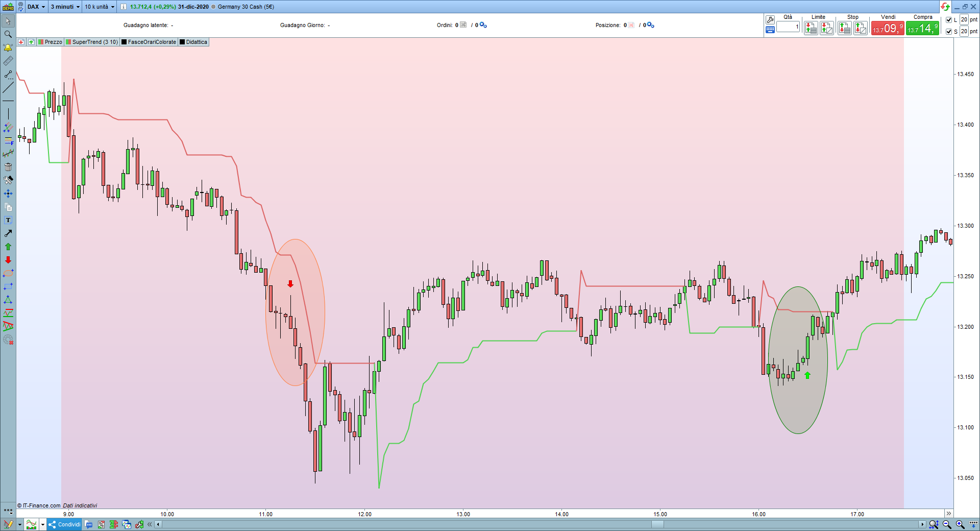Reset zoom with the magnifier-arrows icon
The height and width of the screenshot is (531, 980).
pyautogui.click(x=934, y=524)
